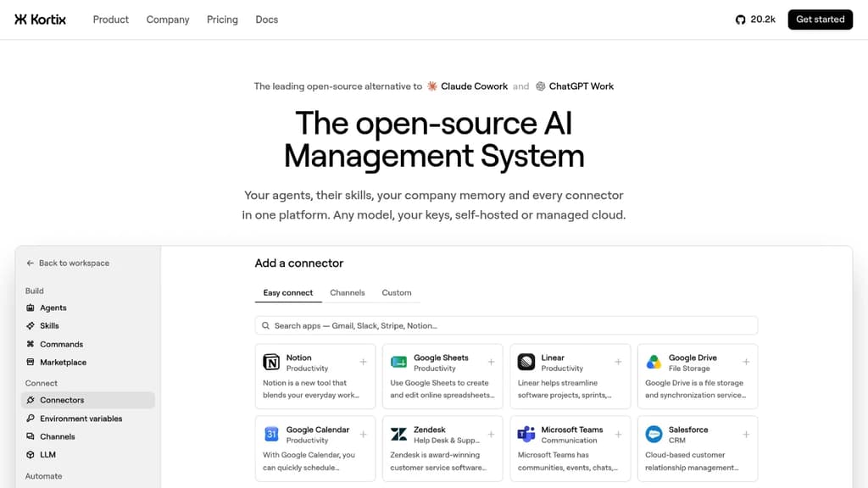Click the Get started button
This screenshot has height=488, width=868.
(x=820, y=19)
